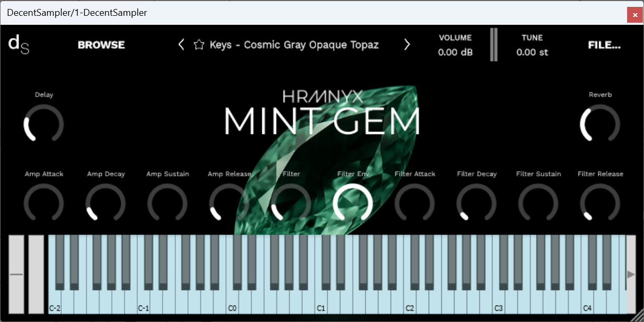The width and height of the screenshot is (644, 322).
Task: Go to the next preset with right arrow
Action: coord(407,45)
